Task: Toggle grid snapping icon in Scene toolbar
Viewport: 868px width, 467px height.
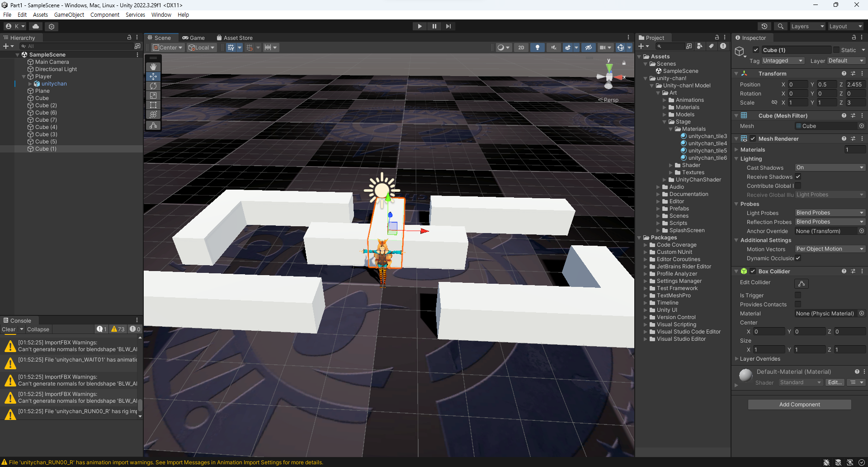Action: (250, 48)
